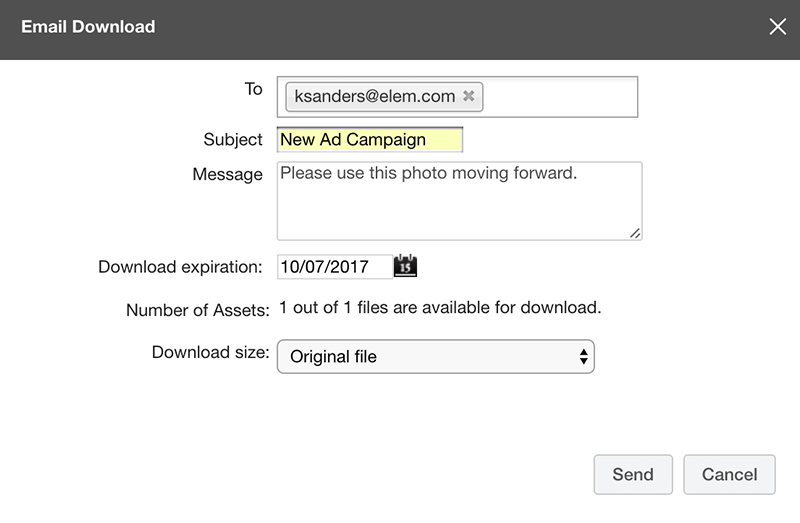
Task: Click the 'Download expiration:' label
Action: click(x=180, y=266)
